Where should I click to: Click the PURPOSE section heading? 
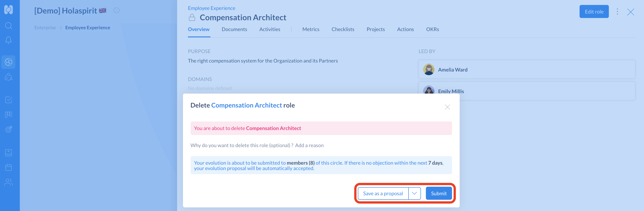(199, 51)
